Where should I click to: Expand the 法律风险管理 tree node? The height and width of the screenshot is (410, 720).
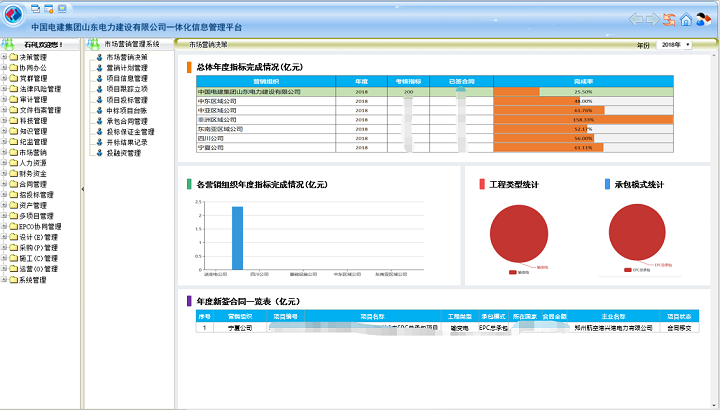4,89
